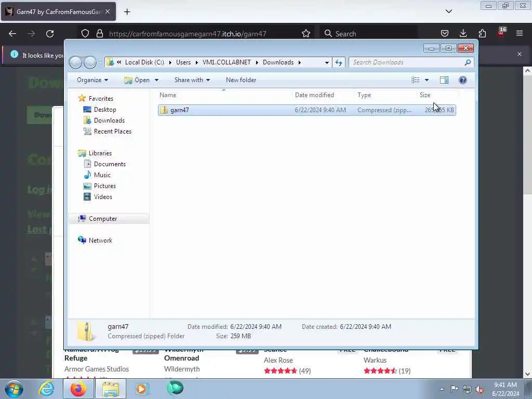532x399 pixels.
Task: Open the Firefox extensions puzzle icon
Action: tap(482, 34)
